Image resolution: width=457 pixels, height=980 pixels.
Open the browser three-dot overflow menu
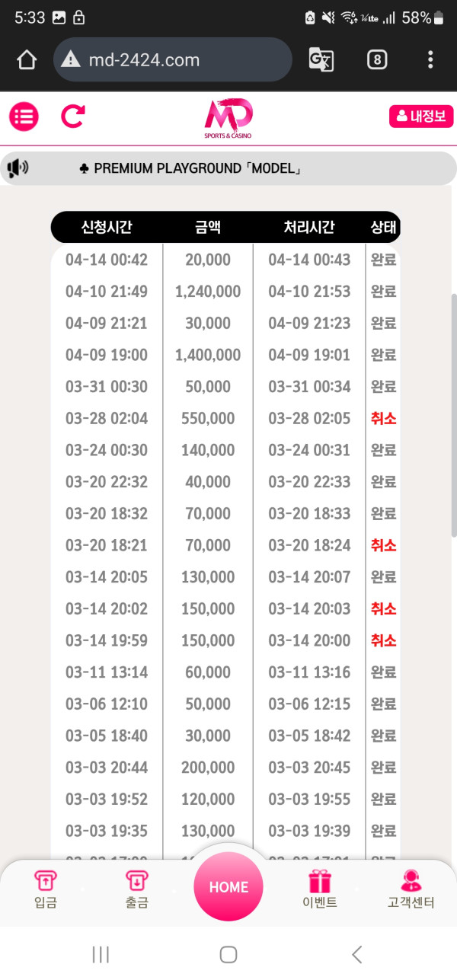(x=430, y=59)
